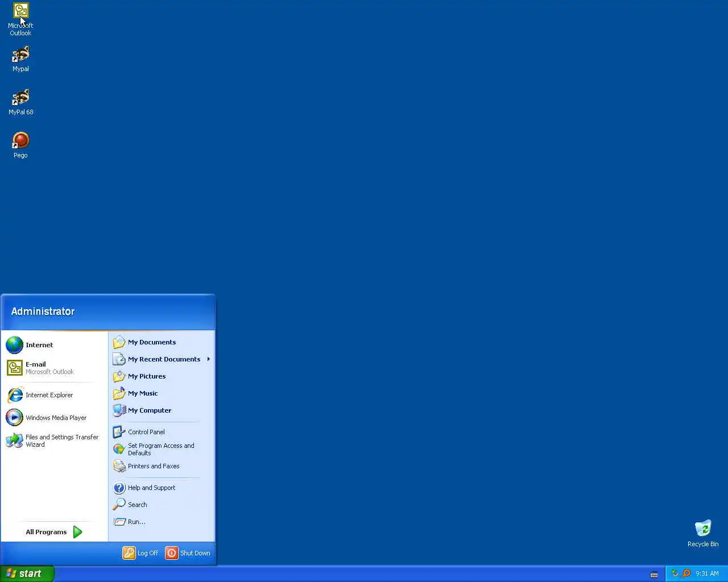Open the Microsoft Outlook desktop shortcut

click(20, 19)
